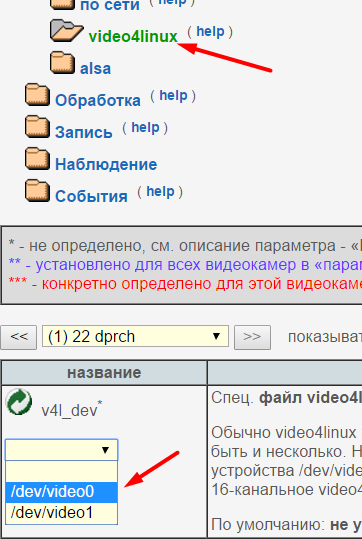The image size is (362, 539).
Task: Go to previous camera with << button
Action: click(x=19, y=337)
